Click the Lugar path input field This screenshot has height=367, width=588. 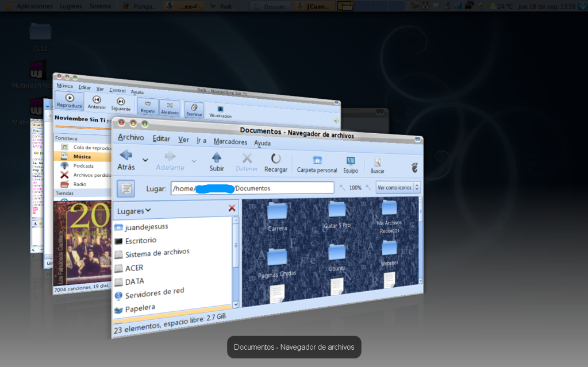(252, 188)
